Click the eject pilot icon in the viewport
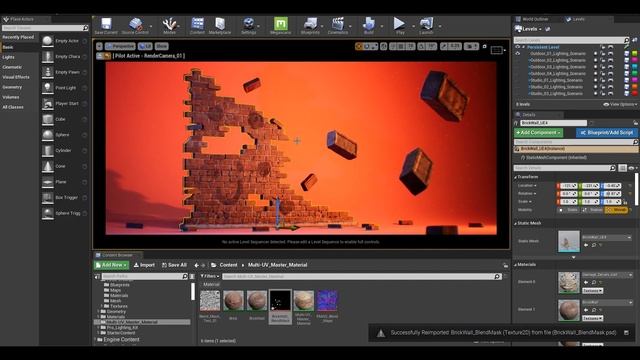Viewport: 640px width, 360px height. [x=100, y=56]
